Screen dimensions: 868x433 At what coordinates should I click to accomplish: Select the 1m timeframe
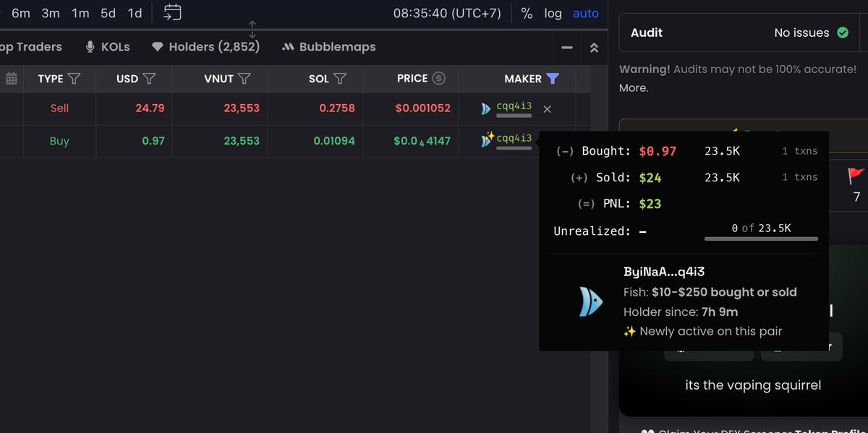point(80,13)
